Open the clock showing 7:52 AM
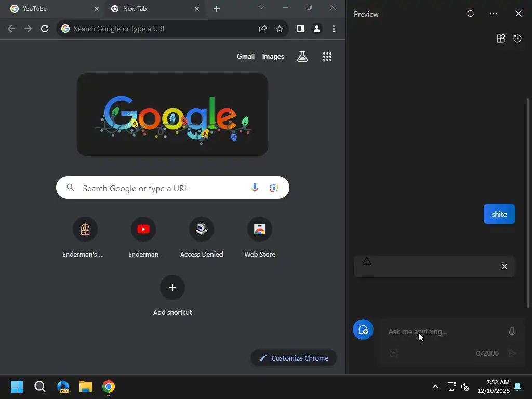The image size is (532, 399). point(494,387)
